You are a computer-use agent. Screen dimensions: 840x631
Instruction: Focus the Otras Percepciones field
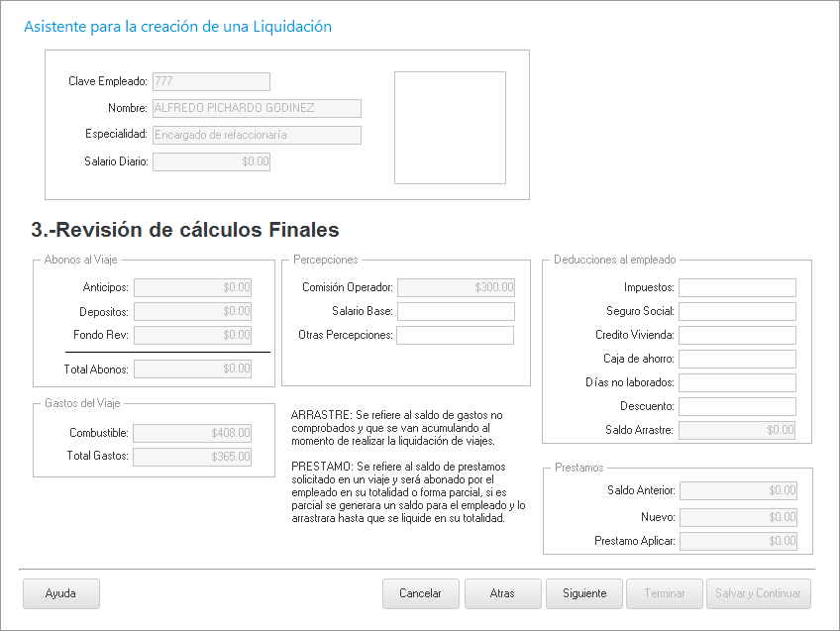(456, 335)
